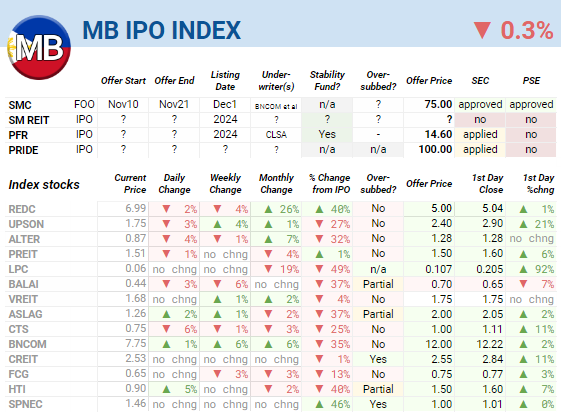The image size is (561, 418).
Task: Click the SEC column header
Action: tap(480, 81)
